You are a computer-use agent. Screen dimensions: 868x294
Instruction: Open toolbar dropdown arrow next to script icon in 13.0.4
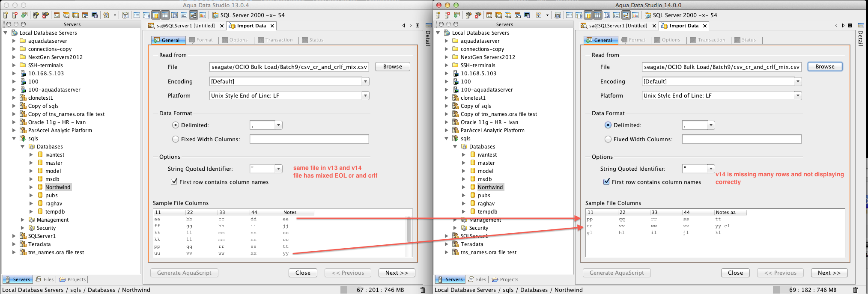(115, 15)
